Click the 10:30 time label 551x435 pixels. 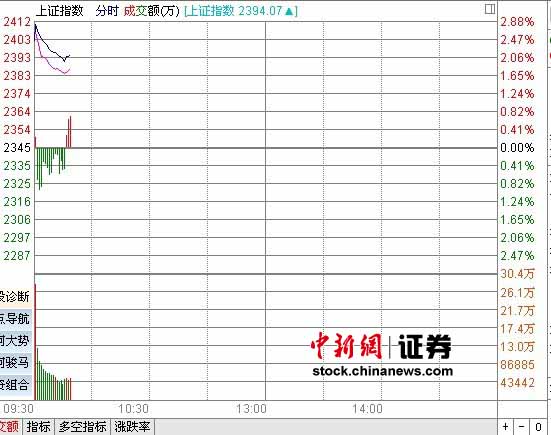tap(133, 409)
